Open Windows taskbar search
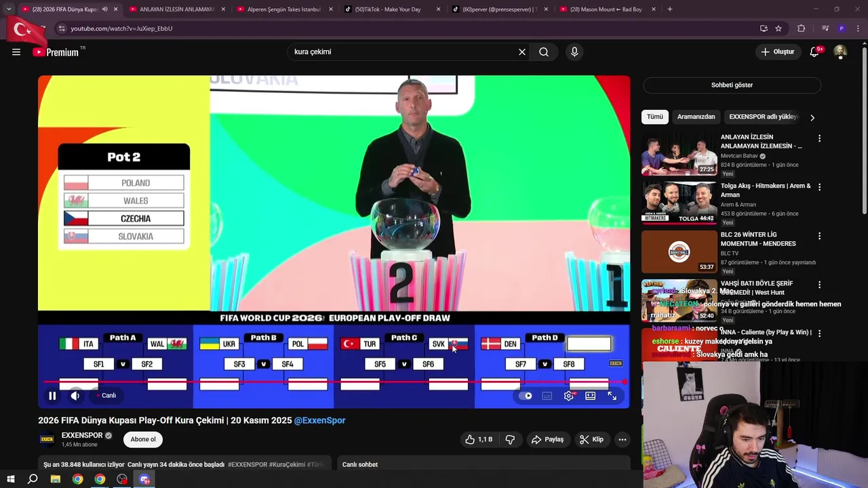 tap(33, 479)
